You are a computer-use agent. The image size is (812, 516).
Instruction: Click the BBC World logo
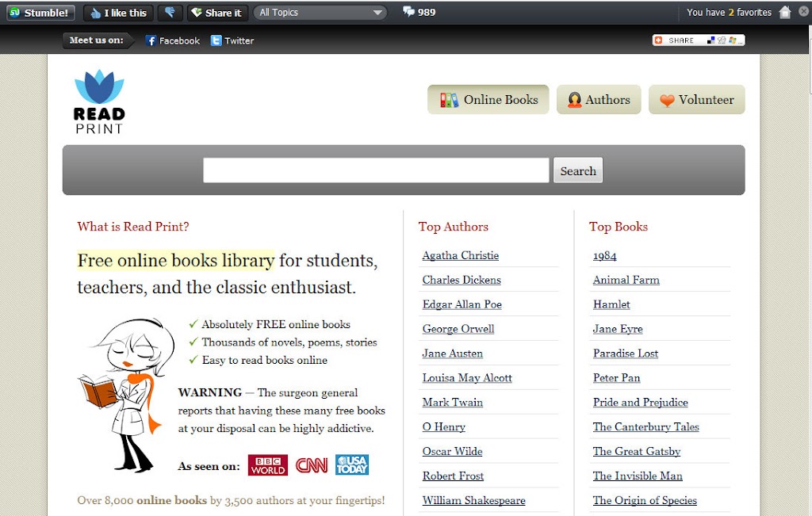point(268,465)
